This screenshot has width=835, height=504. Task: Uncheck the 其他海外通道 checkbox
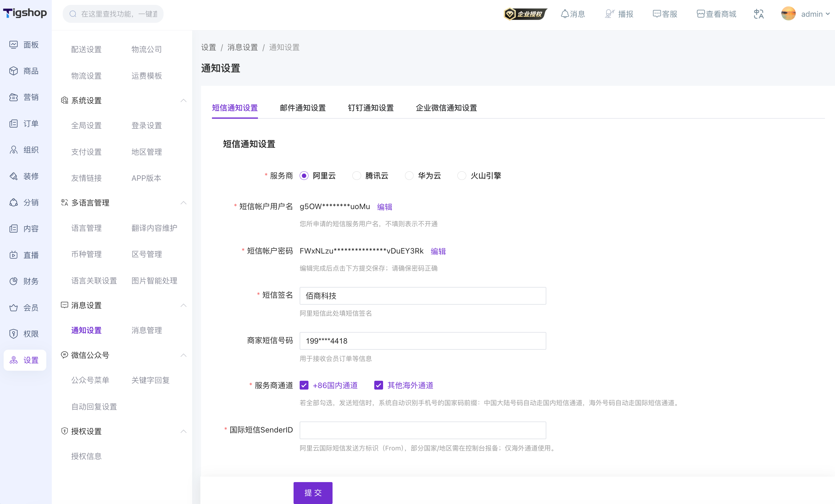[x=379, y=385]
